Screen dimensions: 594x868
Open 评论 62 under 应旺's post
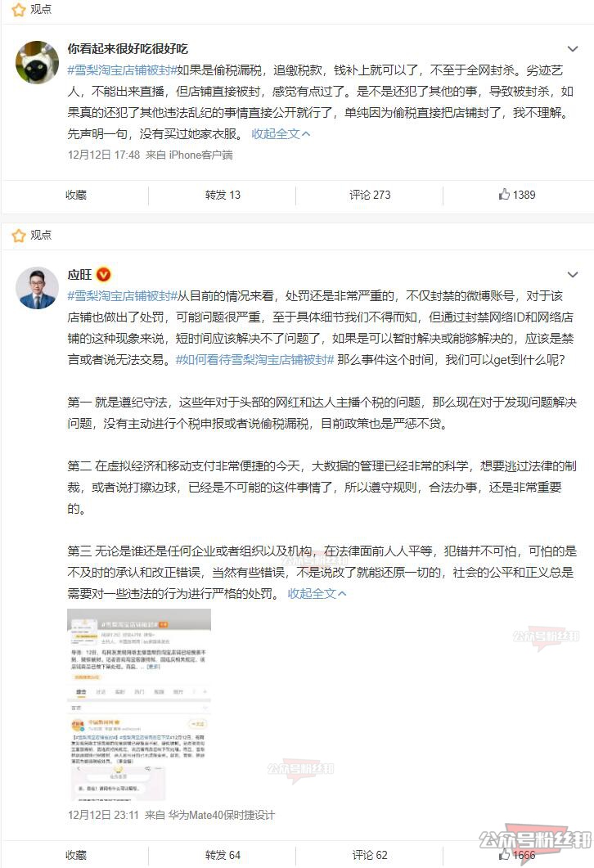click(x=370, y=855)
